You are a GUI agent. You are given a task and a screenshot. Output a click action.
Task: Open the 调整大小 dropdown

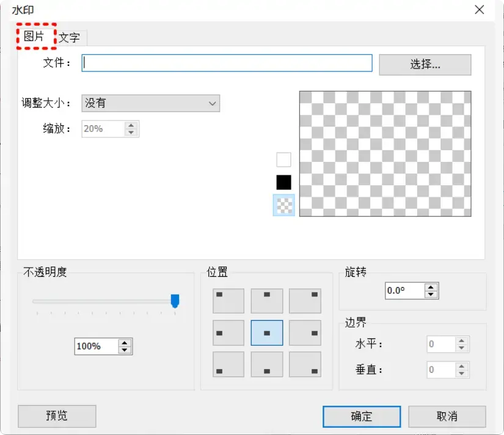pos(212,103)
